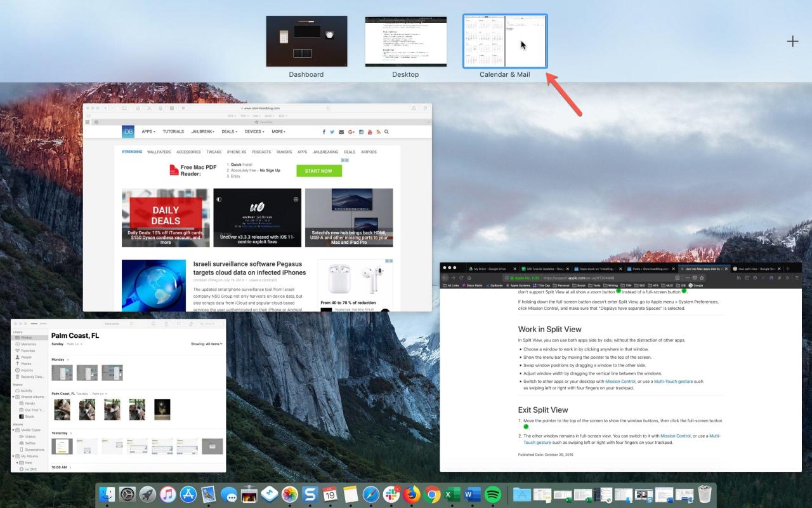
Task: Add a new desktop with plus button
Action: (x=793, y=41)
